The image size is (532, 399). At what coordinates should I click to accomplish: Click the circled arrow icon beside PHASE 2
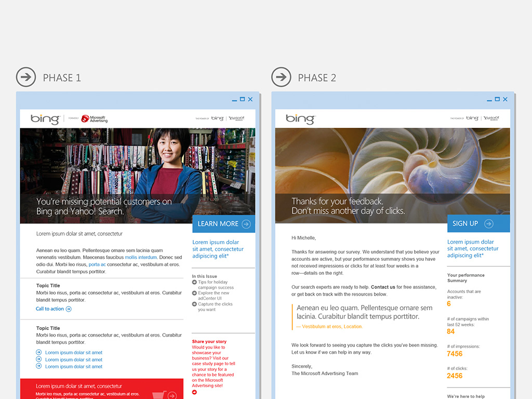(281, 77)
